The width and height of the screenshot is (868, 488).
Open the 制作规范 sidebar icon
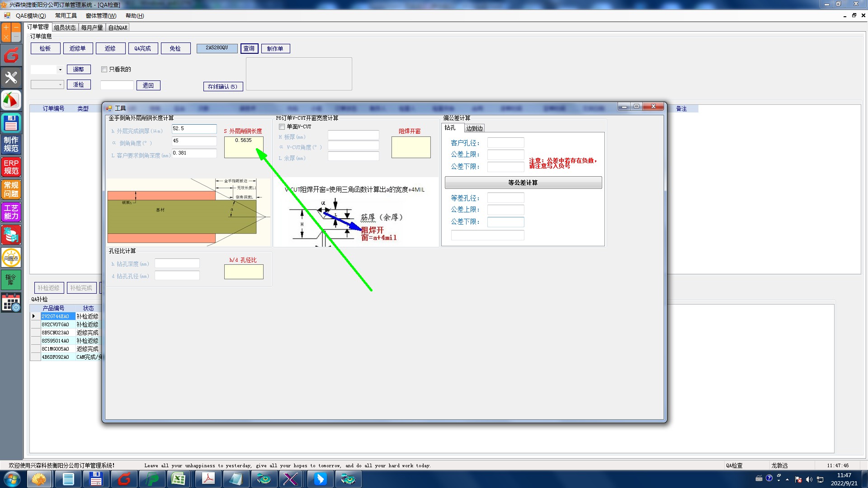(x=11, y=145)
